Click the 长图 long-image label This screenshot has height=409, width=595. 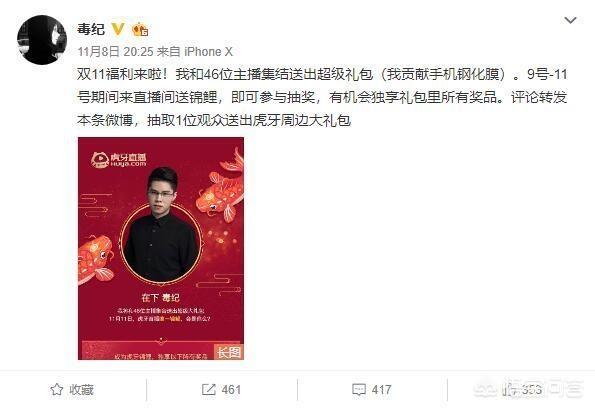click(x=228, y=352)
